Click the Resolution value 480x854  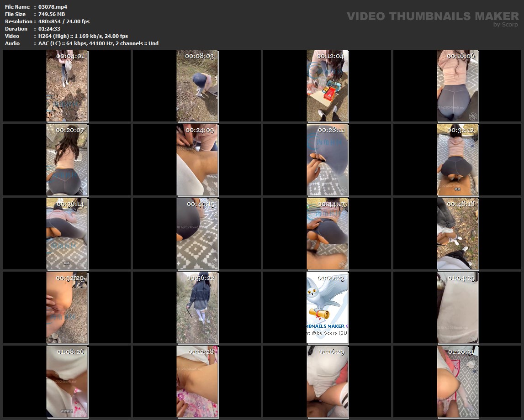pos(64,21)
